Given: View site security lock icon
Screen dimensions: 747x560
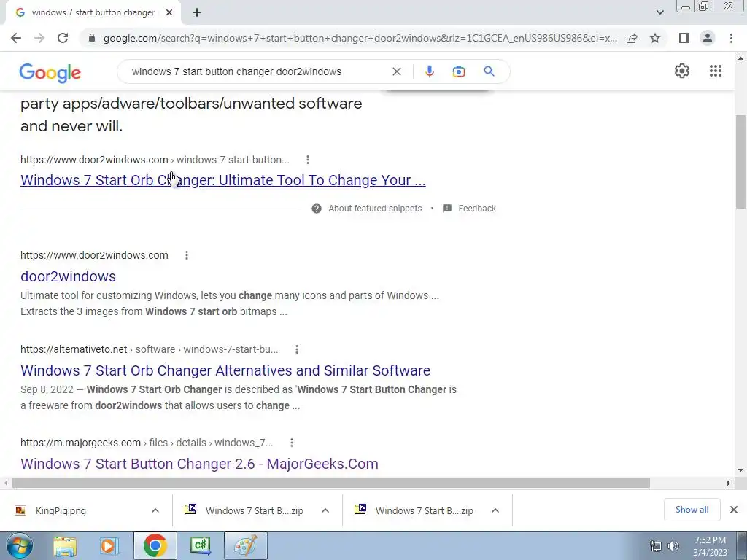Looking at the screenshot, I should 92,38.
